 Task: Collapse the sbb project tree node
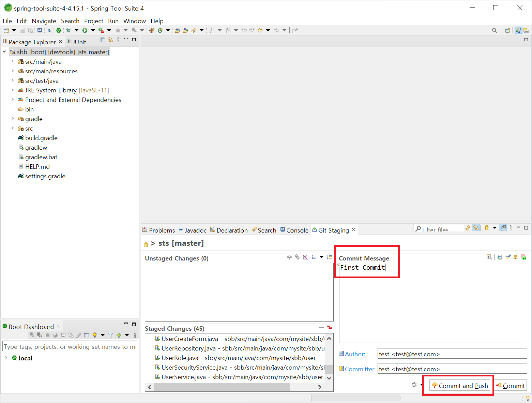[x=4, y=52]
